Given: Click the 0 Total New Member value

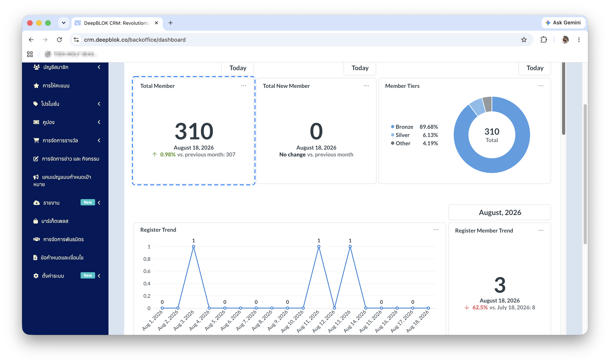Looking at the screenshot, I should [316, 131].
